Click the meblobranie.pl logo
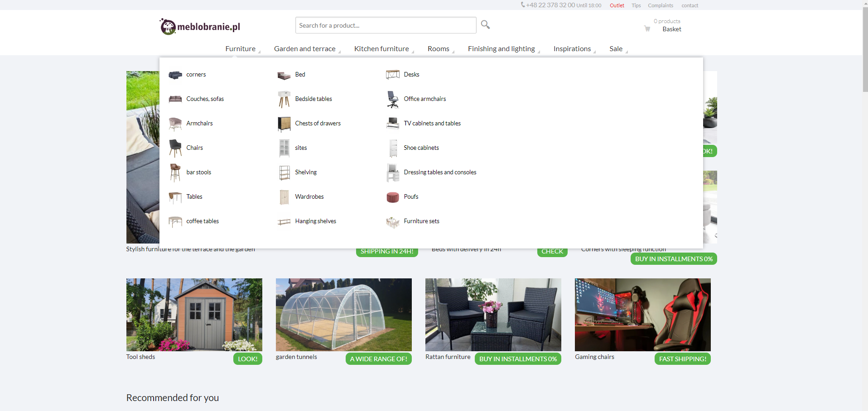 (x=200, y=27)
